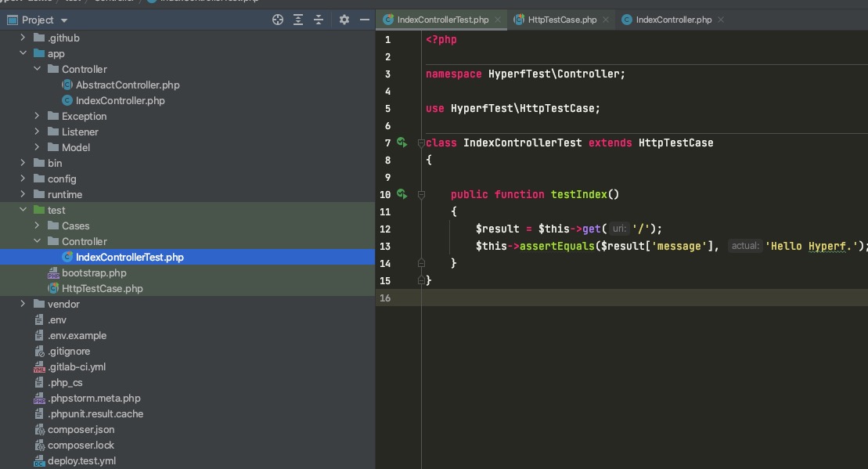Viewport: 868px width, 469px height.
Task: Close the IndexControllerTest.php tab
Action: [498, 20]
